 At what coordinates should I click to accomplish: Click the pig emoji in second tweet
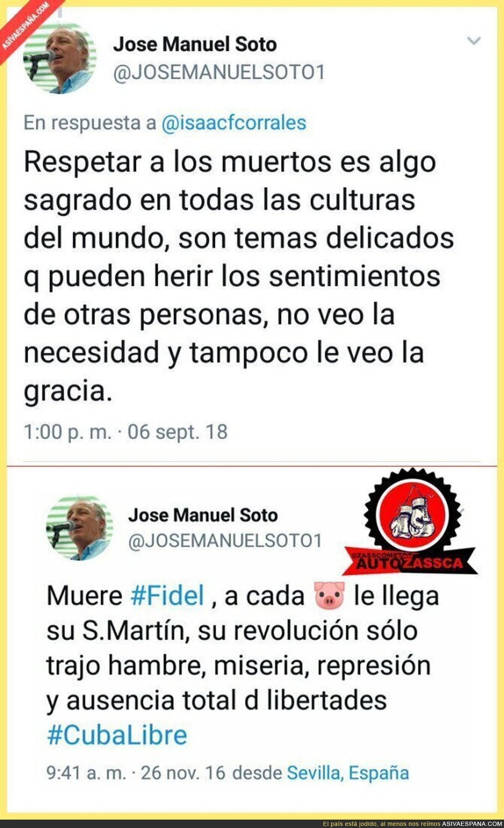[x=329, y=595]
